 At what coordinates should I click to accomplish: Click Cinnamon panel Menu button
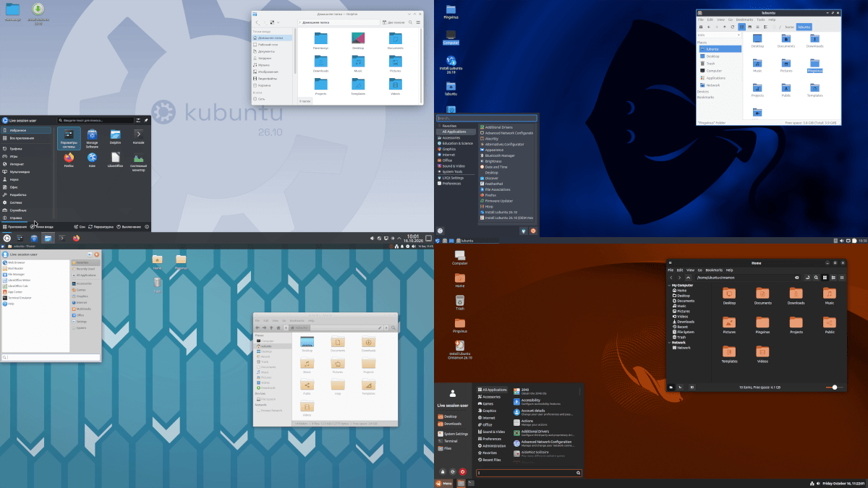pyautogui.click(x=443, y=483)
